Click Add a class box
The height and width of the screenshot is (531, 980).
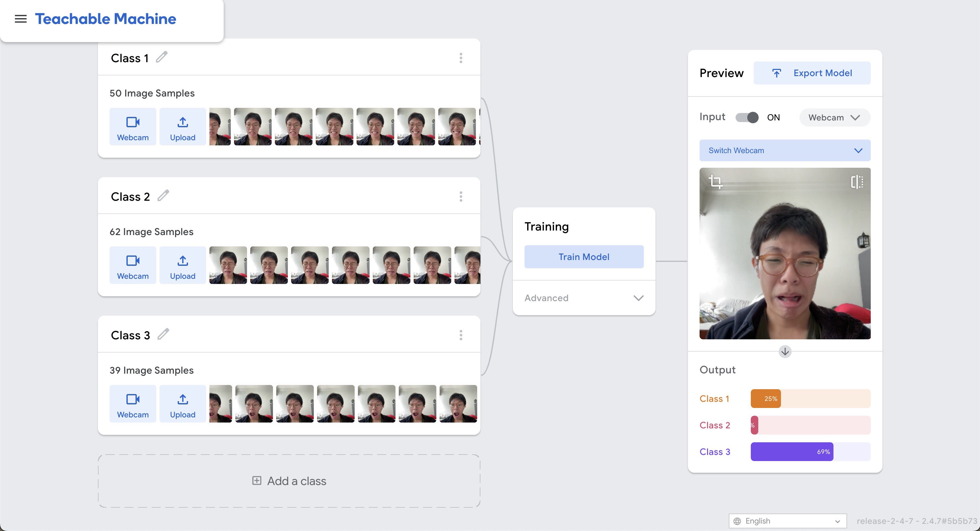[x=289, y=481]
